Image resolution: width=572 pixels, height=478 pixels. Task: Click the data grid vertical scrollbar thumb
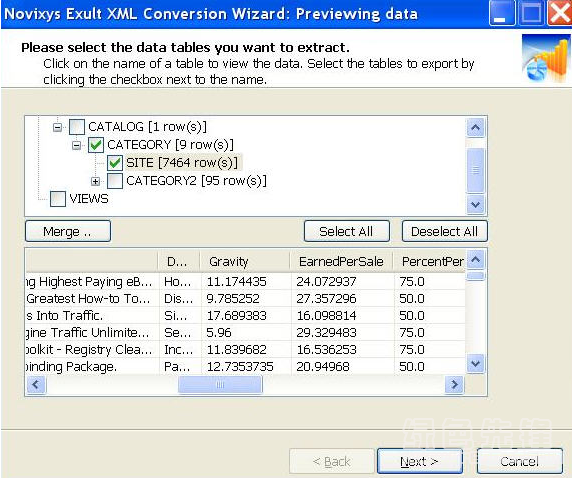(x=475, y=276)
